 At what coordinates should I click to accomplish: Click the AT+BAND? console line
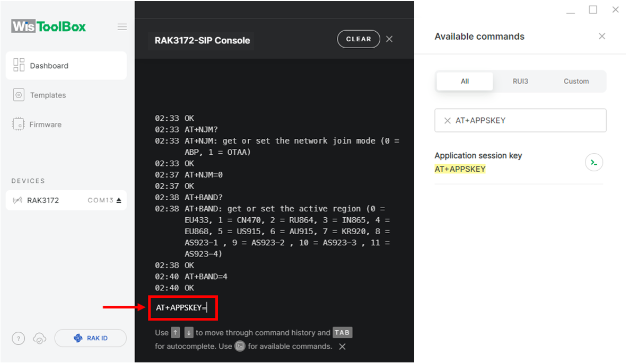click(x=203, y=197)
